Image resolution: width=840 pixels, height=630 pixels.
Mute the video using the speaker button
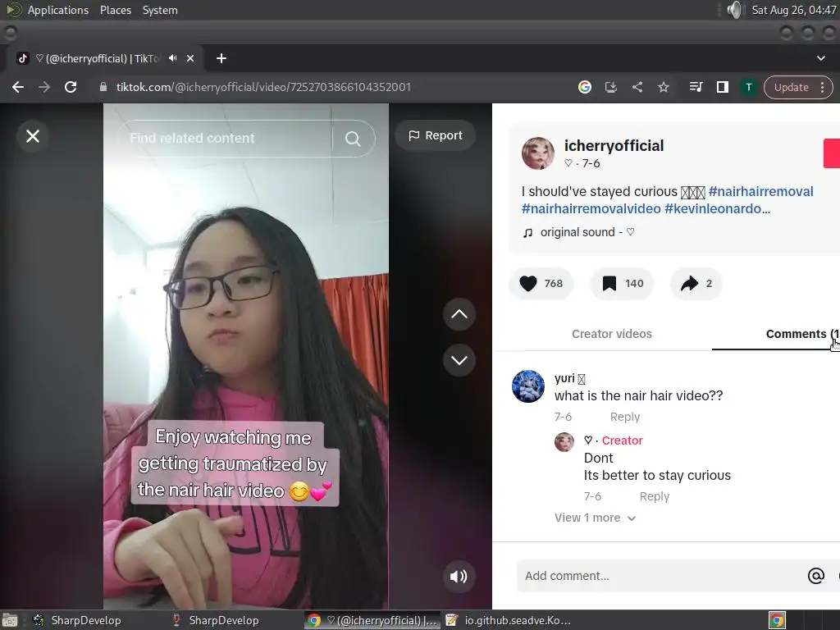(x=459, y=577)
